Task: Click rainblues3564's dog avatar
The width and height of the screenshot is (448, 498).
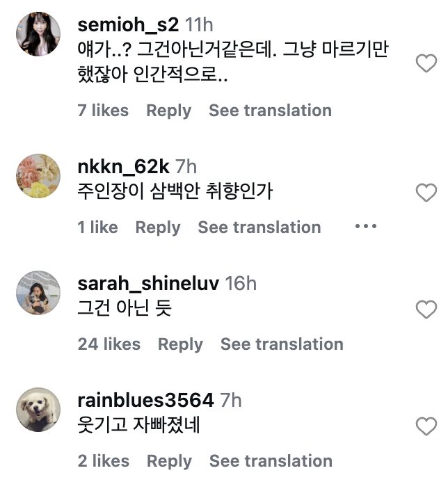Action: point(38,410)
